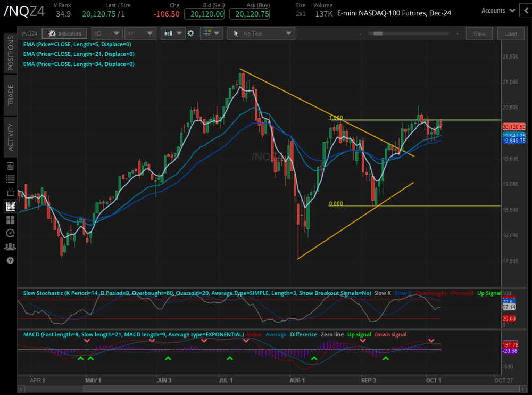
Task: Click the Slow K legend label
Action: coord(383,293)
